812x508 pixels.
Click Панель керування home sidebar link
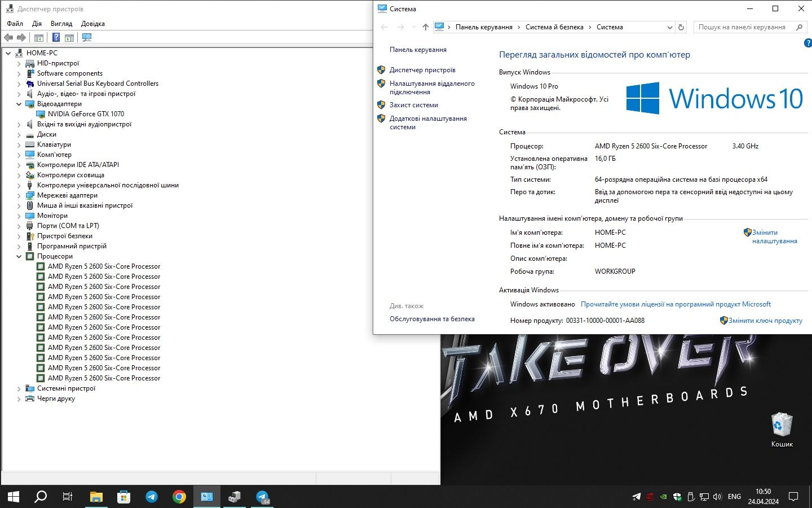418,50
